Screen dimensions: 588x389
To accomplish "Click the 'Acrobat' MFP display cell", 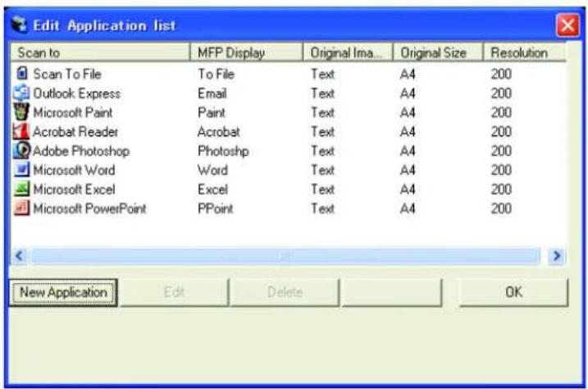I will pyautogui.click(x=219, y=131).
